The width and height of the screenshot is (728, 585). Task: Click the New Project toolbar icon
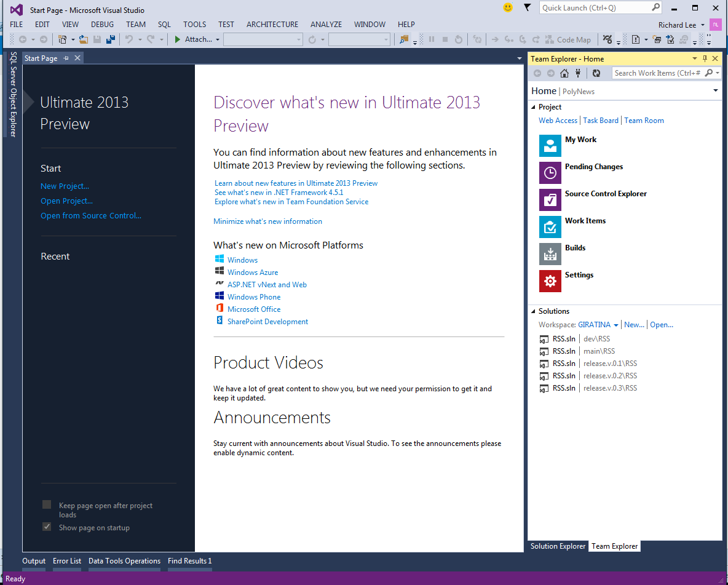click(62, 39)
